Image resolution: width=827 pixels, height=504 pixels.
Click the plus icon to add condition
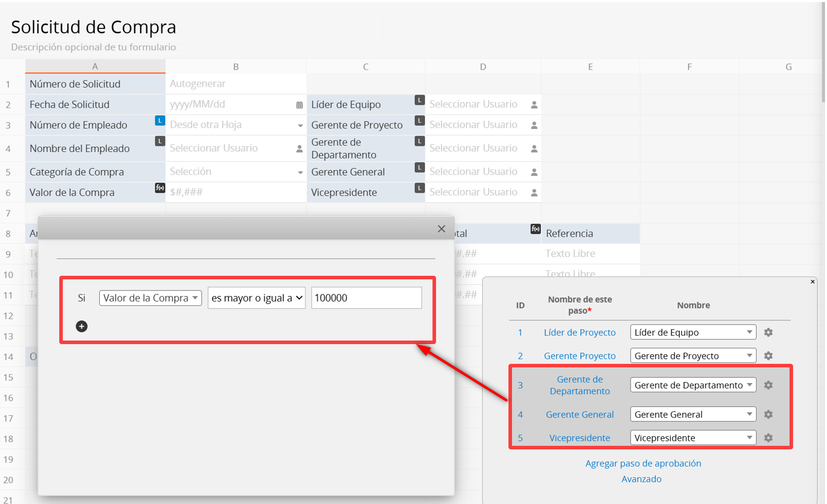(x=82, y=326)
